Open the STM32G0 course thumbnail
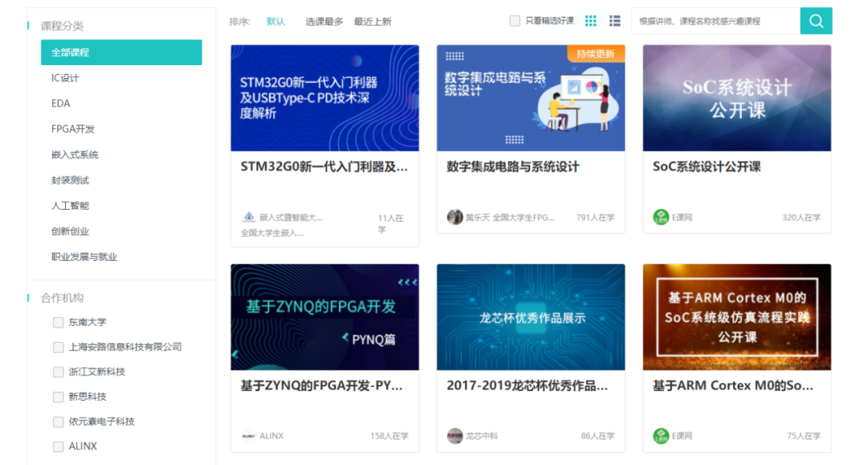 [x=325, y=98]
